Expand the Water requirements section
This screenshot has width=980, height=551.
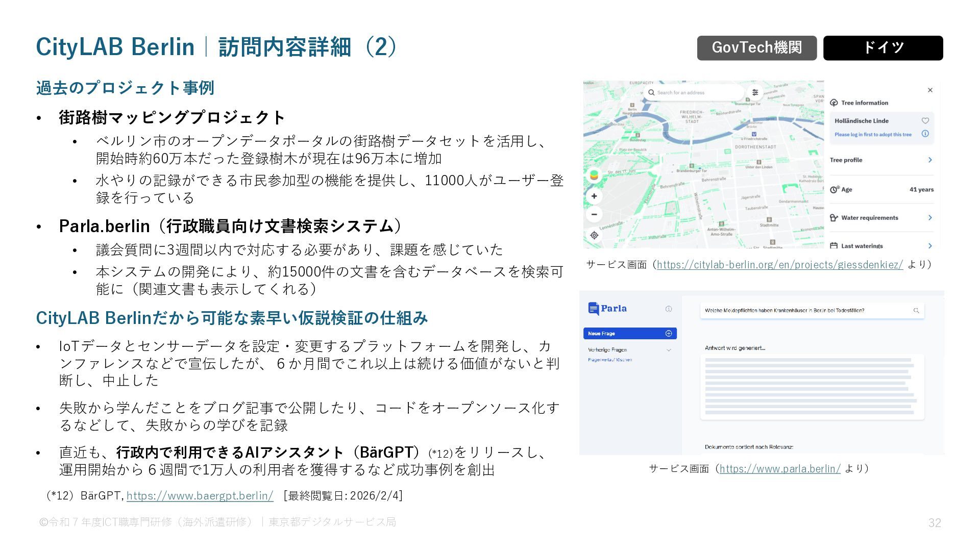[x=930, y=217]
